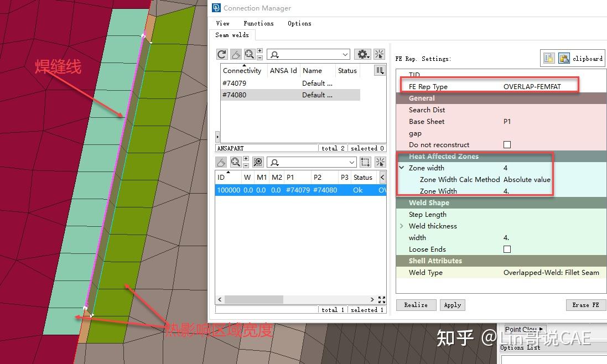Click zoom-to-fit icon in connections toolbar

click(235, 162)
